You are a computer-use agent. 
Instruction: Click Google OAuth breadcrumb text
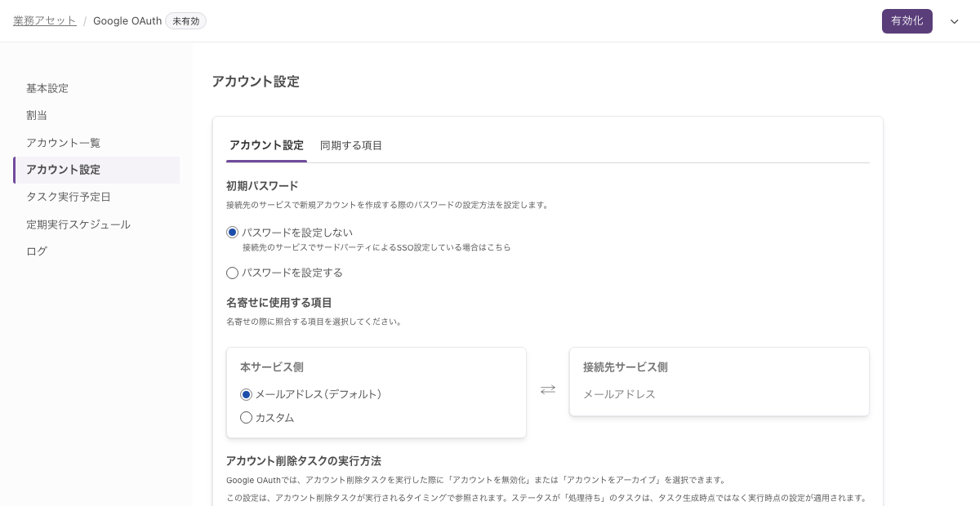click(127, 21)
